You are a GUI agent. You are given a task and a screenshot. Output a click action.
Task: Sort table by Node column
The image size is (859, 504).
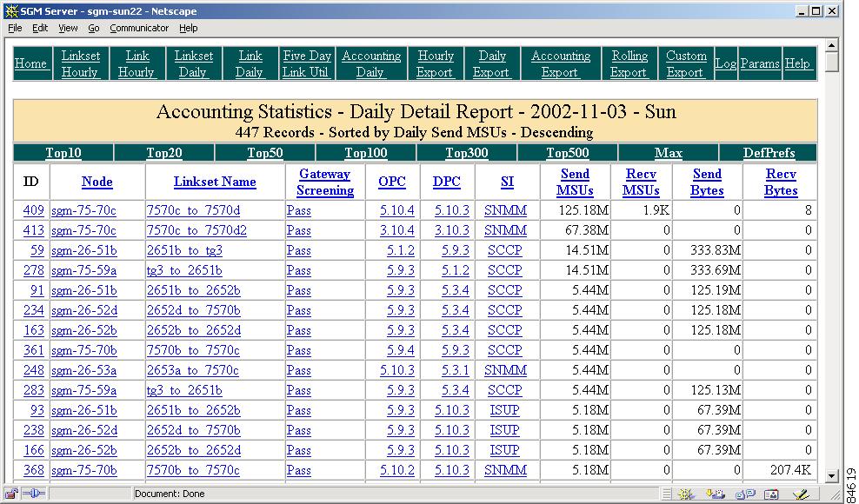click(97, 182)
